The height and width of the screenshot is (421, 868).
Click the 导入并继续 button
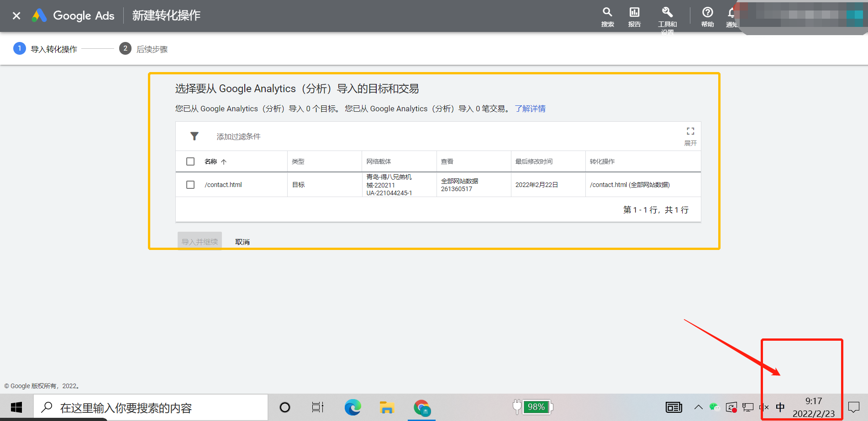pos(200,241)
